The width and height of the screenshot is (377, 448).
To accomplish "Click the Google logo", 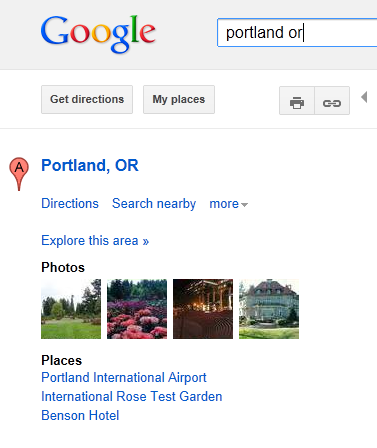I will tap(98, 34).
